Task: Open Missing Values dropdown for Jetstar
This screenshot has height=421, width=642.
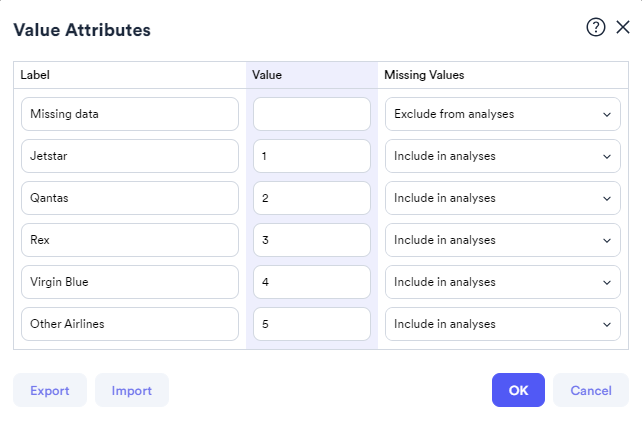Action: pyautogui.click(x=502, y=156)
